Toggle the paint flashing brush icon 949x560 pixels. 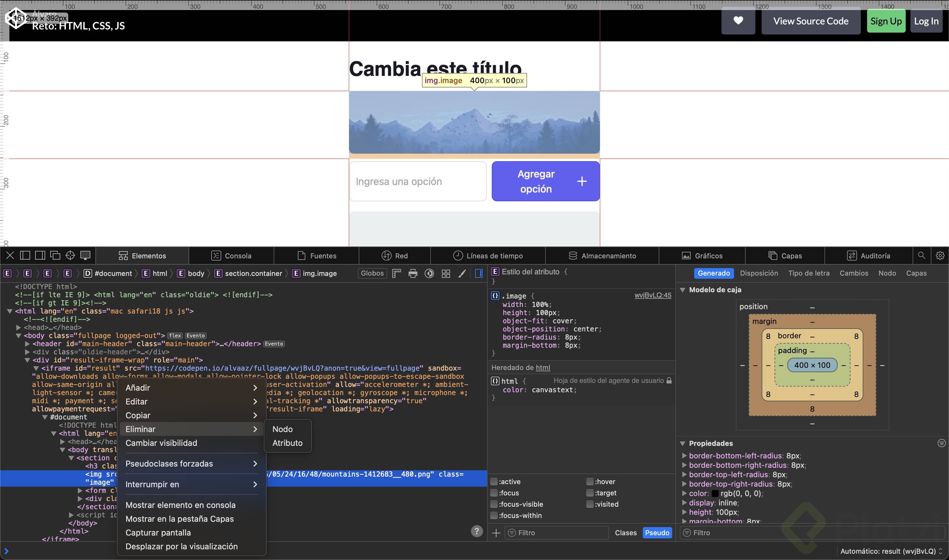(462, 274)
